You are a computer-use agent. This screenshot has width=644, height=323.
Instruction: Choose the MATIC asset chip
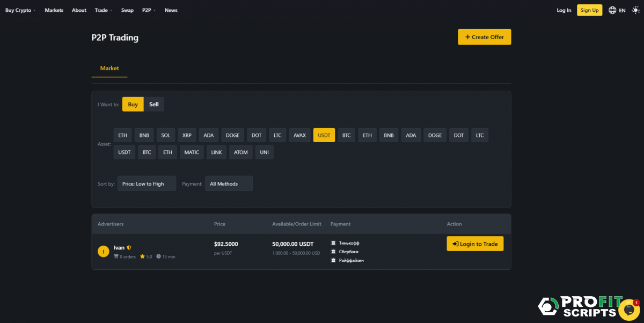tap(192, 152)
